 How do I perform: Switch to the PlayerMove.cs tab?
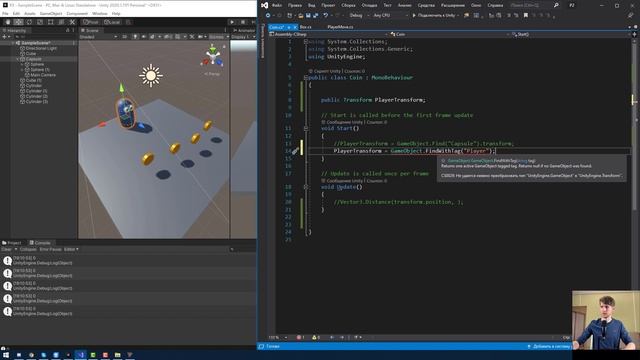[340, 27]
